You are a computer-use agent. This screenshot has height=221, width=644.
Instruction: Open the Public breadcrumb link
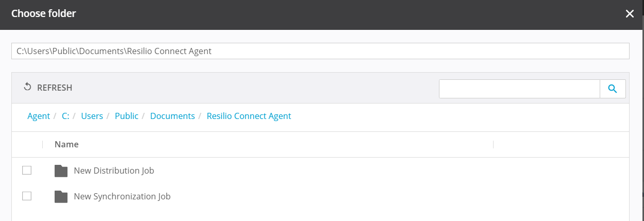(127, 116)
